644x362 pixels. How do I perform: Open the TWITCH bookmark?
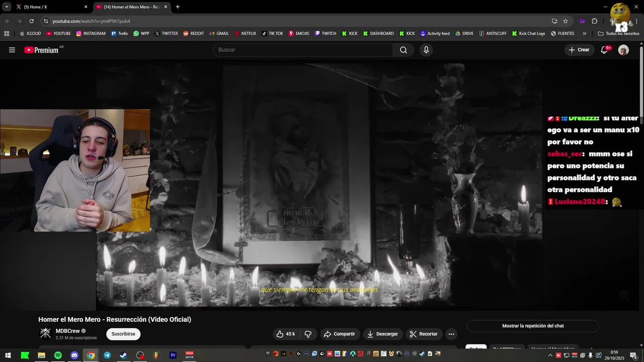tap(326, 34)
